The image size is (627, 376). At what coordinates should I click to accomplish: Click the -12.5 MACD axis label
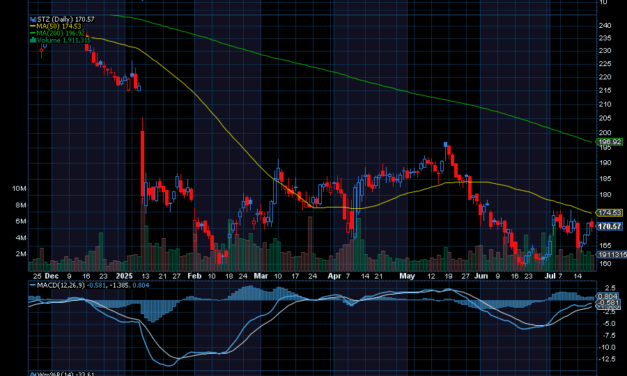[x=608, y=359]
